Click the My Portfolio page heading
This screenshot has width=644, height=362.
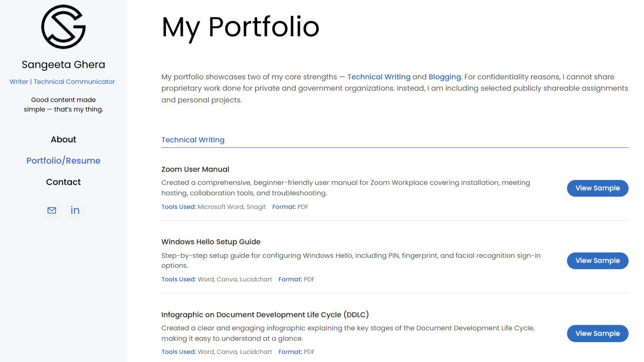point(240,27)
